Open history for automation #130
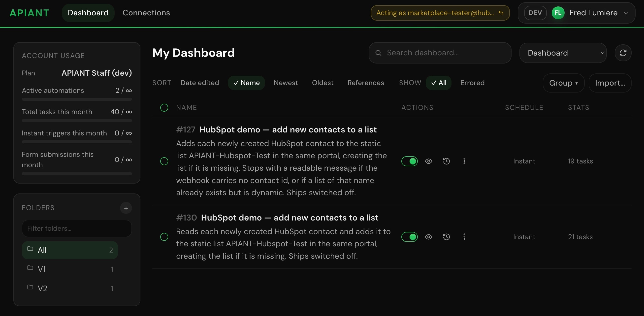 447,237
